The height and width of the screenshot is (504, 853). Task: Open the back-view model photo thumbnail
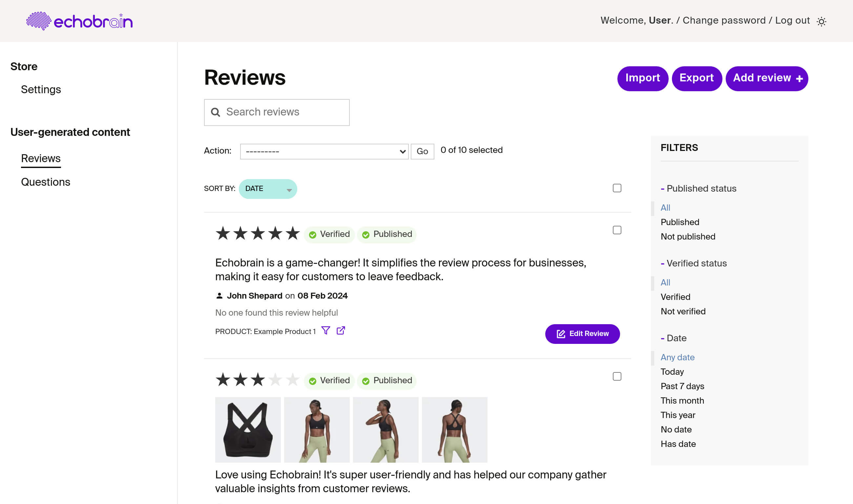[455, 430]
